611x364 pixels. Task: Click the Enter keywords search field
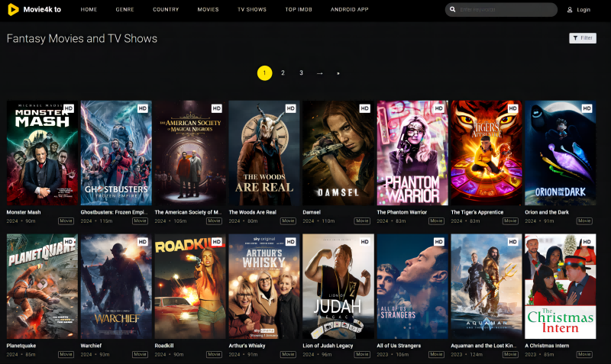point(501,9)
